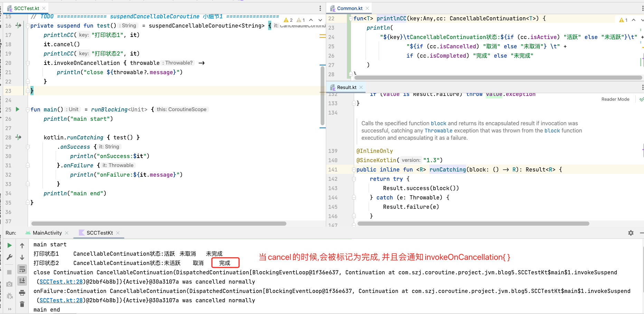Collapse main function fold at line 25
Viewport: 644px width, 314px height.
[28, 110]
